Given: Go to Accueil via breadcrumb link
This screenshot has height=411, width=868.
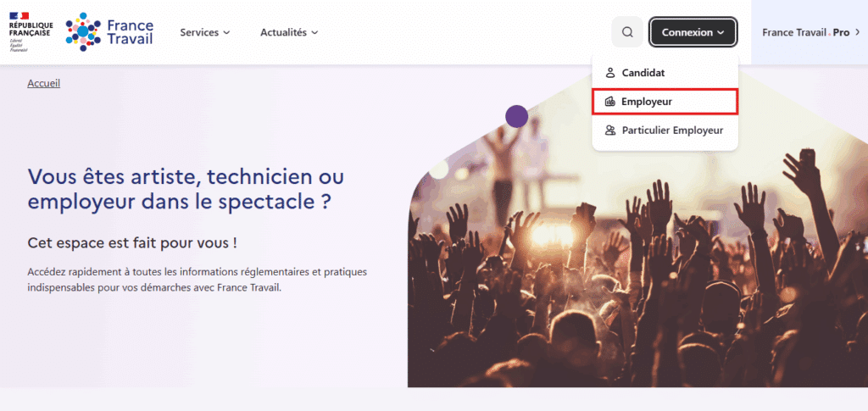Looking at the screenshot, I should pos(43,83).
